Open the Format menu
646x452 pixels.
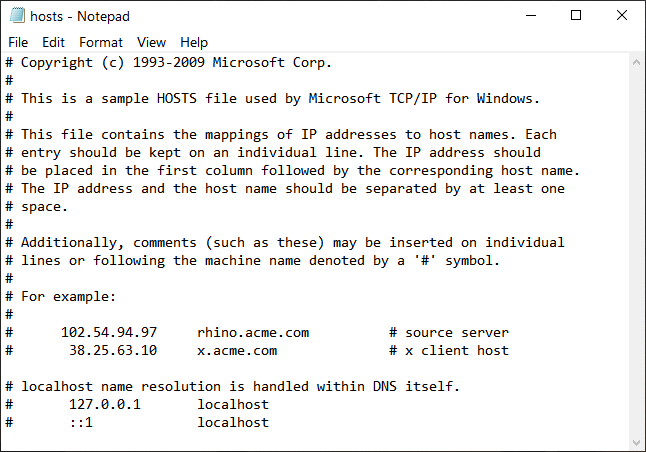click(x=101, y=42)
